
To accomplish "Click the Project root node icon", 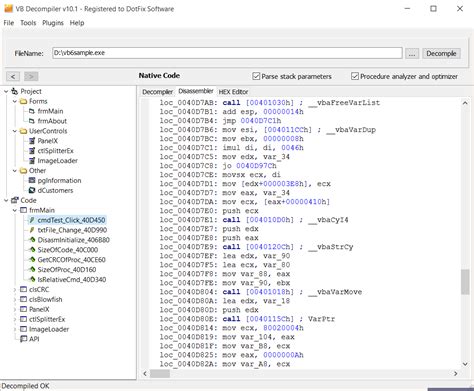I will (x=15, y=91).
